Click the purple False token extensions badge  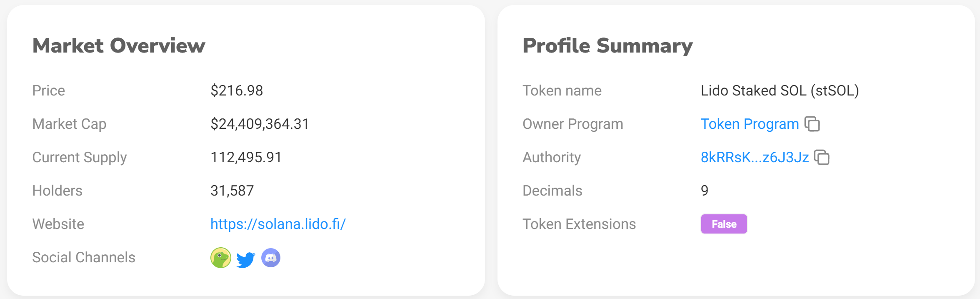(x=724, y=224)
